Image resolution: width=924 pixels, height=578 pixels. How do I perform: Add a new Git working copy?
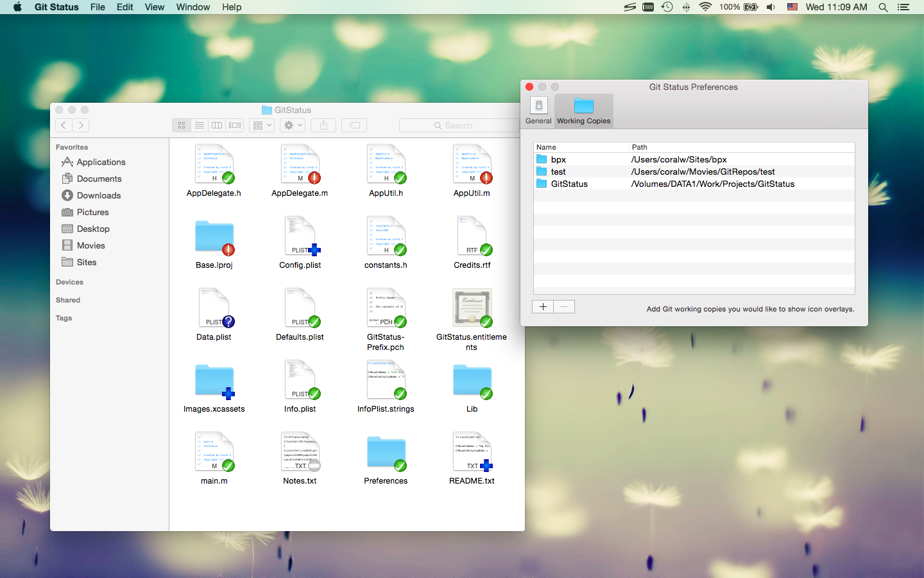[543, 307]
